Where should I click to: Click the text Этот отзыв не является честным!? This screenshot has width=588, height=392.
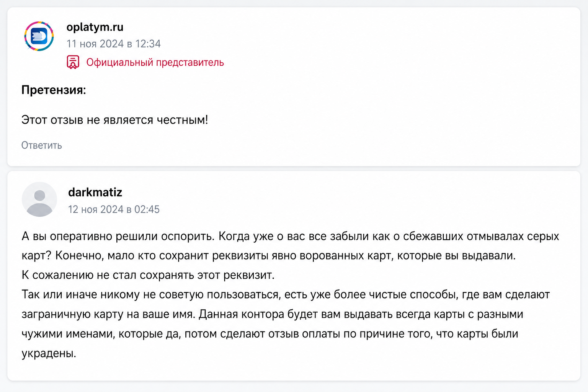[115, 120]
